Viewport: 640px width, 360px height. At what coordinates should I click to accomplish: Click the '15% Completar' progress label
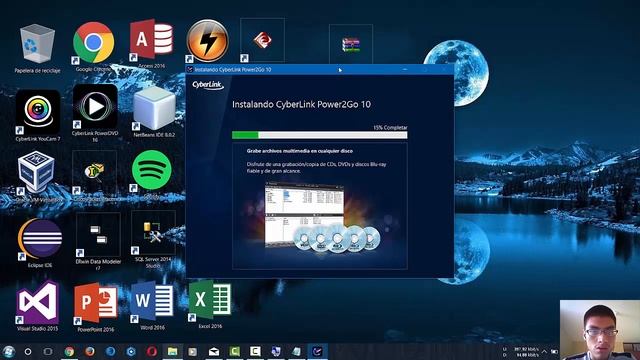(x=390, y=127)
